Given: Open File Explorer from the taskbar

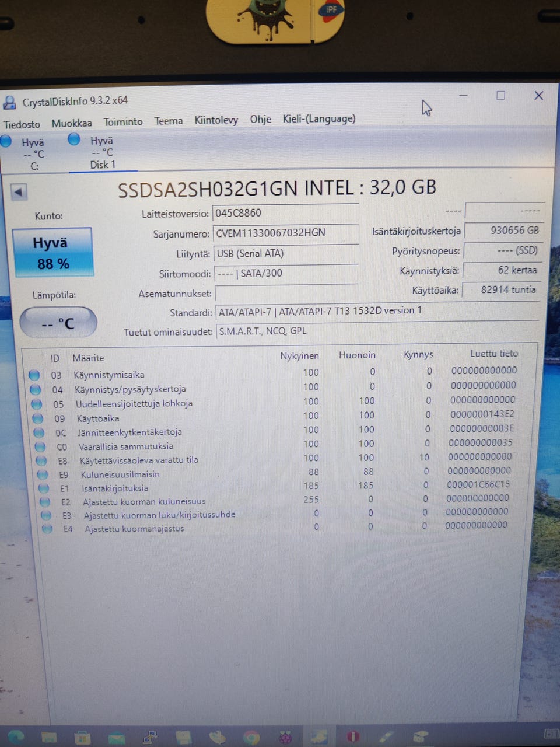Looking at the screenshot, I should click(x=49, y=737).
